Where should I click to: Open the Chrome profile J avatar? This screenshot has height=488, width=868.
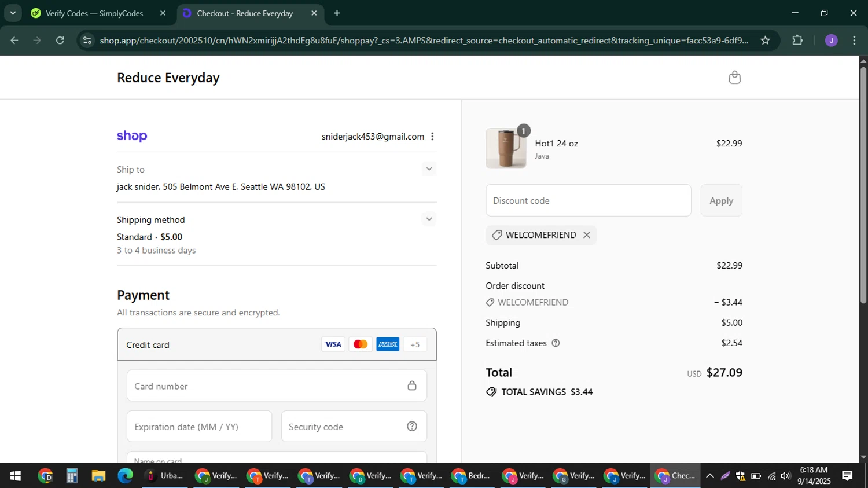(x=831, y=41)
